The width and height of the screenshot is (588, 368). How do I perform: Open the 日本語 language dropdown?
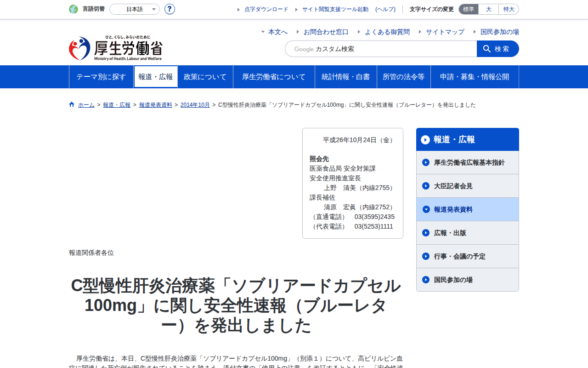[x=135, y=9]
